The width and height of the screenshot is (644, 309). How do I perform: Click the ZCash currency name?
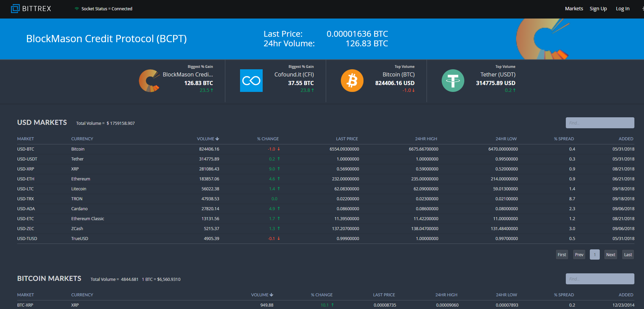click(x=77, y=229)
